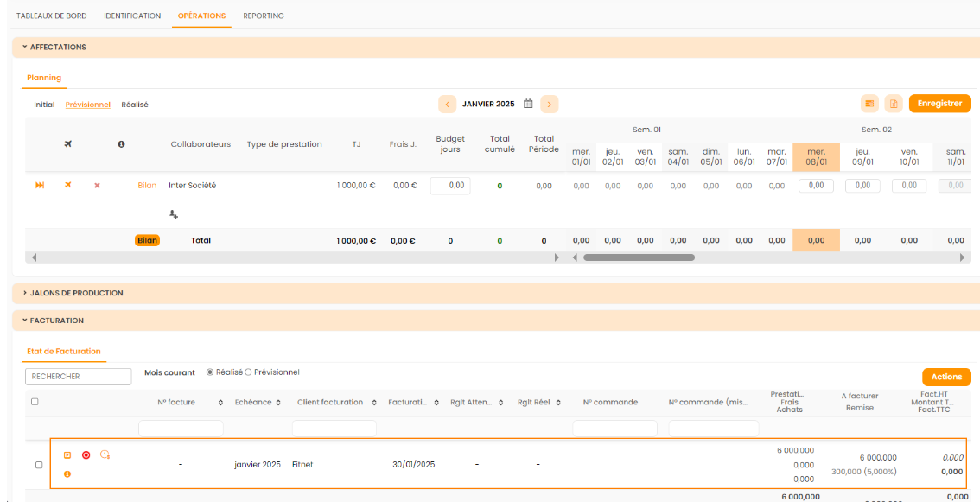Open the orange Actions button in Facturation

point(946,377)
